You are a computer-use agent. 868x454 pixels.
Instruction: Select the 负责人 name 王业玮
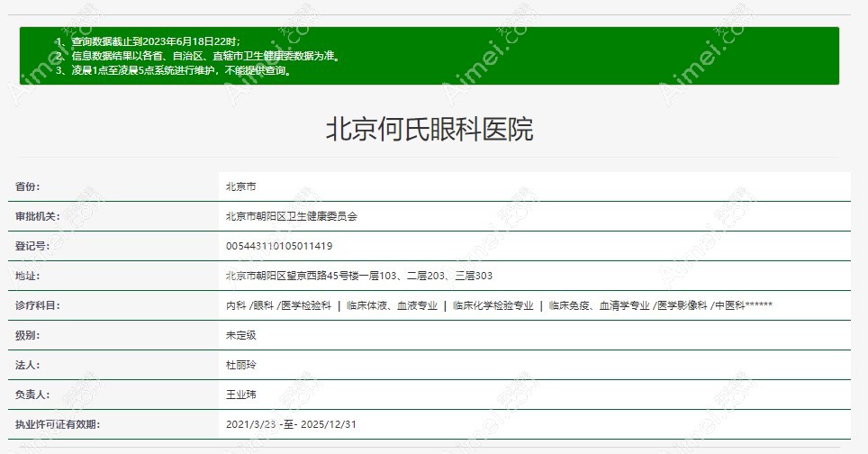(240, 395)
